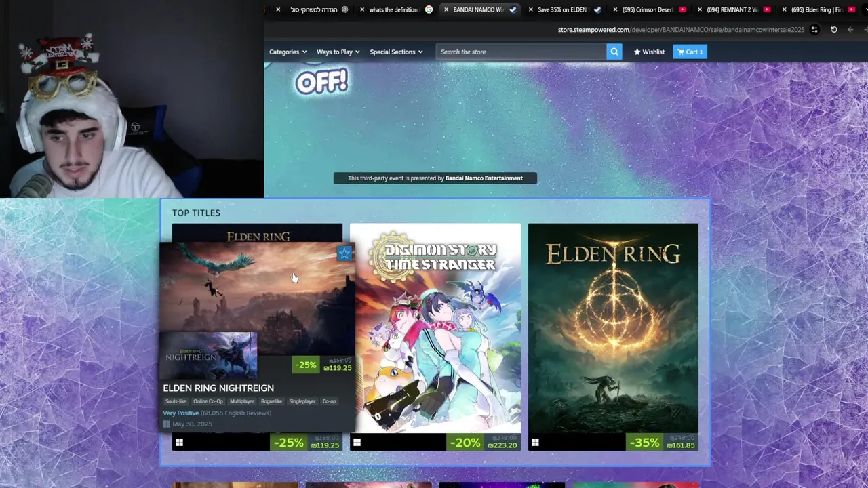
Task: Click the -35% discount badge on Elden Ring
Action: point(644,443)
